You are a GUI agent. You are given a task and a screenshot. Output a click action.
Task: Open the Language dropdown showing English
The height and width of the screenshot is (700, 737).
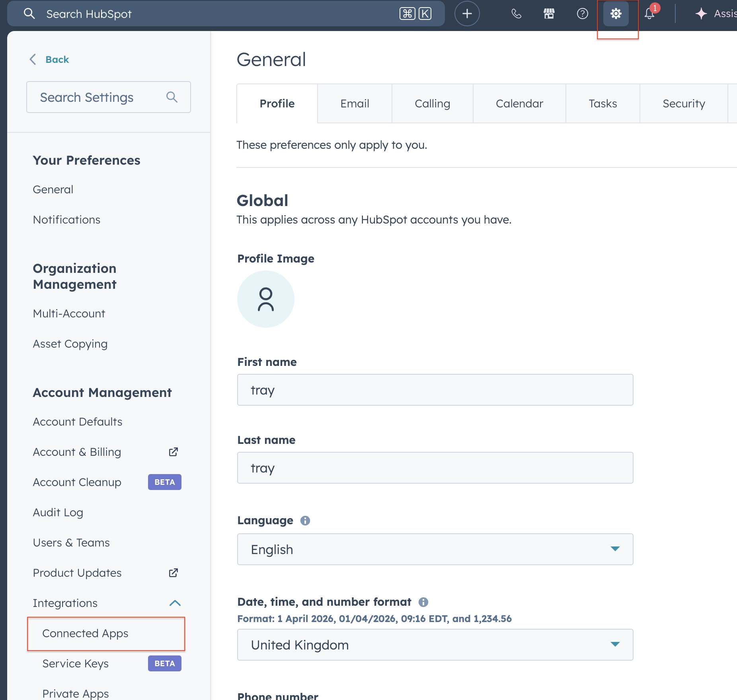point(435,549)
